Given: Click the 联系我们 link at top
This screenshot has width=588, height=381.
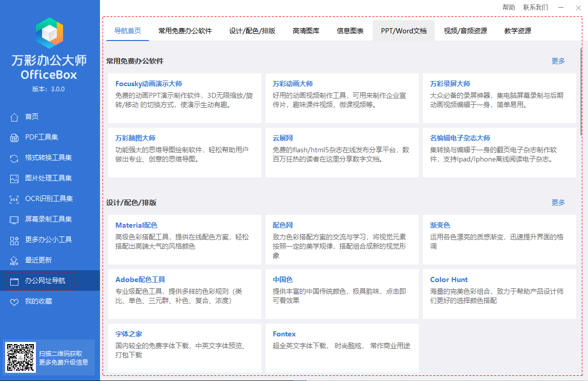Looking at the screenshot, I should click(535, 7).
